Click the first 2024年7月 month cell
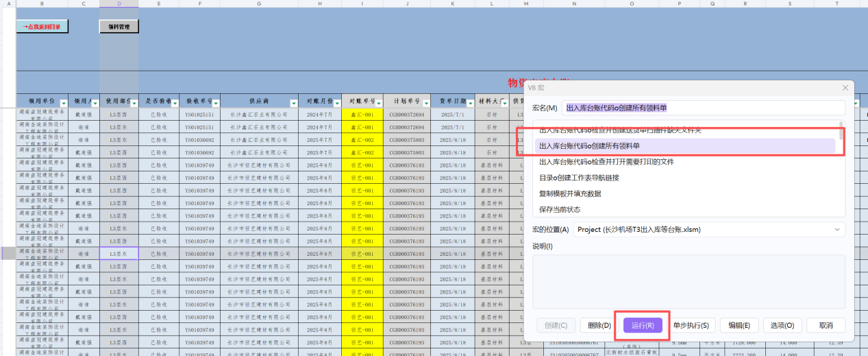 (x=321, y=115)
